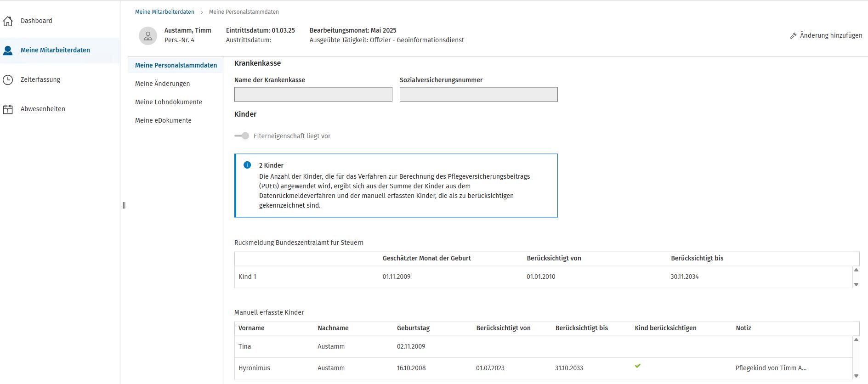The width and height of the screenshot is (868, 384).
Task: Click scroll-down arrow of Bundeszentralamt table
Action: coord(856,284)
